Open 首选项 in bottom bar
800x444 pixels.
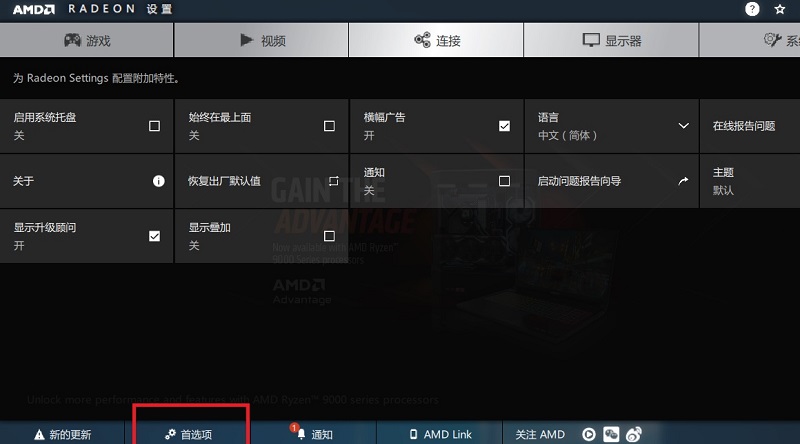tap(188, 434)
